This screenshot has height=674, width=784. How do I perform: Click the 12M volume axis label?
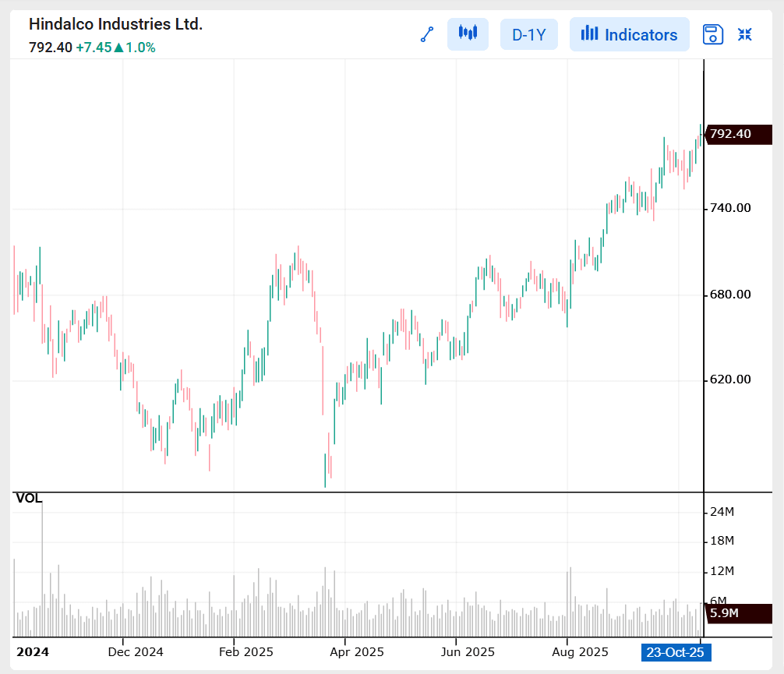click(x=722, y=571)
